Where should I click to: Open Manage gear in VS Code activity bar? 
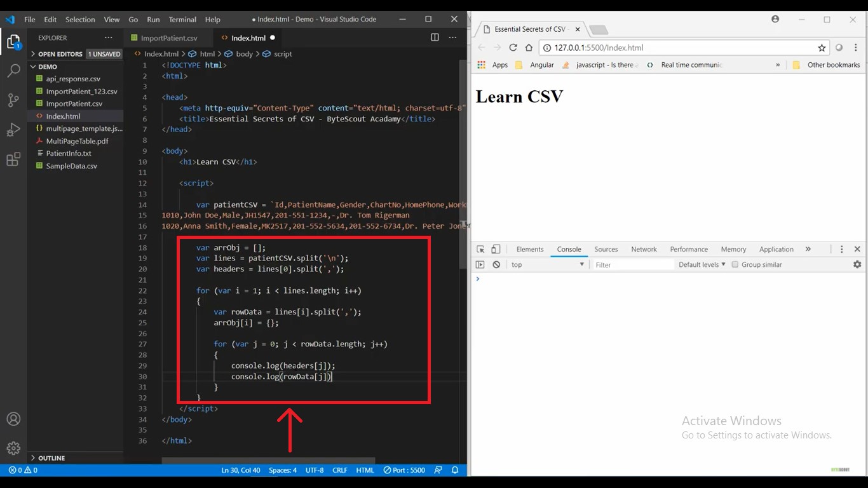click(13, 448)
